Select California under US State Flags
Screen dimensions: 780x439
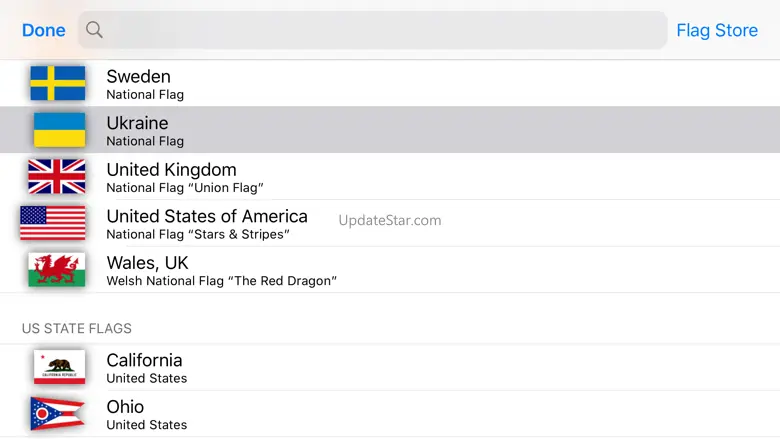(145, 360)
